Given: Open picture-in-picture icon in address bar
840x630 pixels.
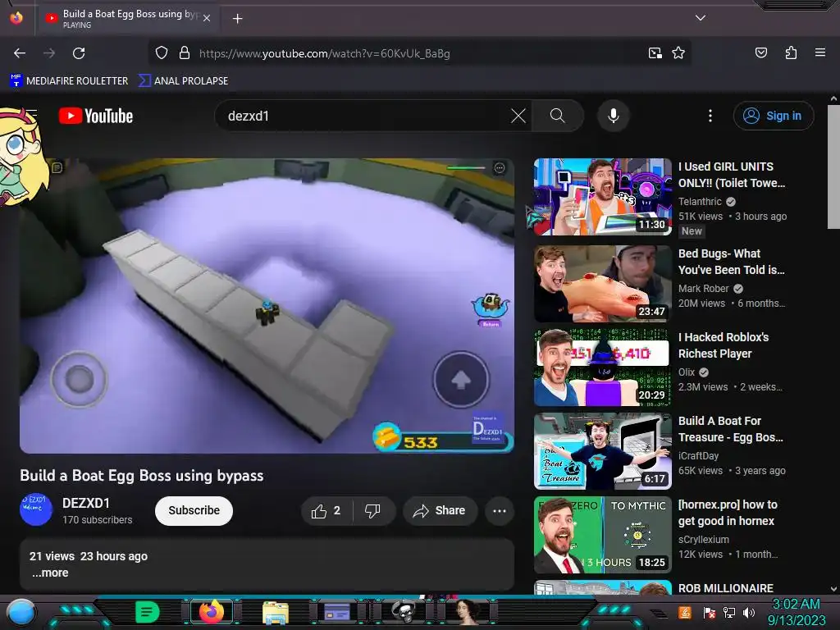Looking at the screenshot, I should pos(655,52).
